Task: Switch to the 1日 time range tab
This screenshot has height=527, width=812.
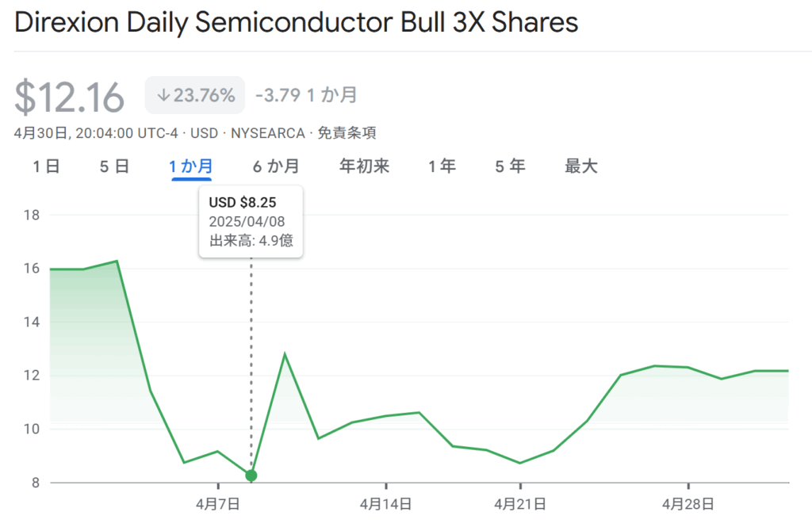Action: pyautogui.click(x=46, y=166)
